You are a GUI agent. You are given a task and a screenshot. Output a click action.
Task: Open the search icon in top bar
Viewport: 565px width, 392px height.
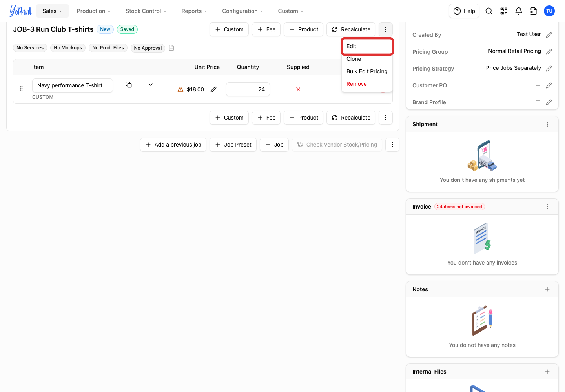click(x=489, y=11)
